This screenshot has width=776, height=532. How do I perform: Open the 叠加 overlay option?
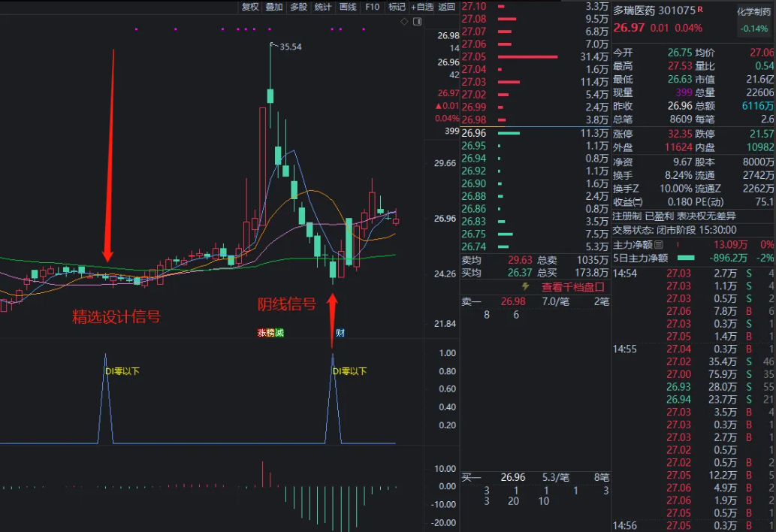[x=274, y=7]
